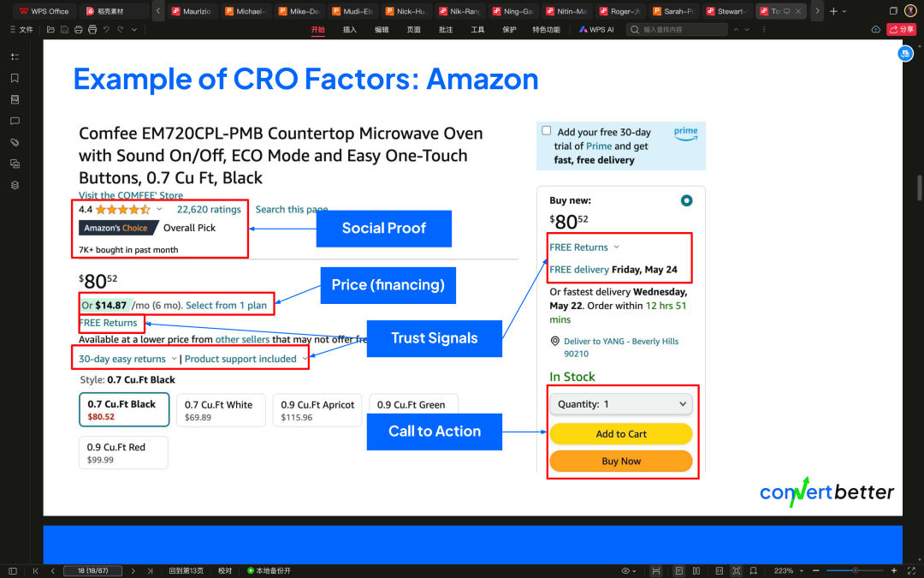Expand the quick access toolbar dropdown
This screenshot has height=578, width=924.
click(x=134, y=29)
